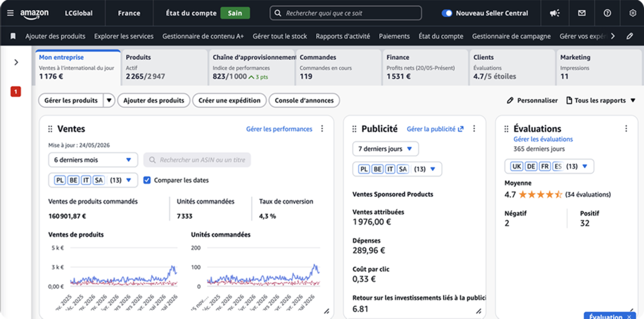
Task: Open Explorer les services in favorites bar
Action: (x=124, y=36)
